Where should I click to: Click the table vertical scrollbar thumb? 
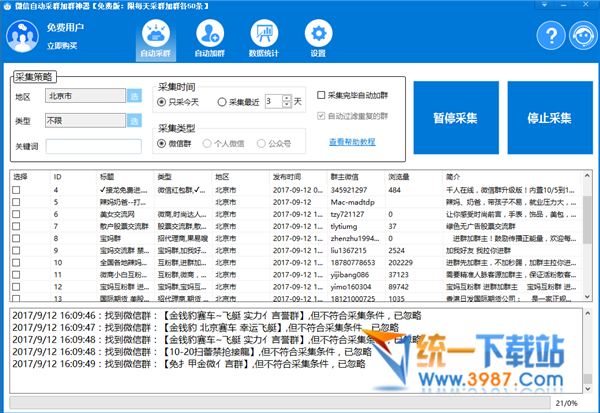click(587, 219)
